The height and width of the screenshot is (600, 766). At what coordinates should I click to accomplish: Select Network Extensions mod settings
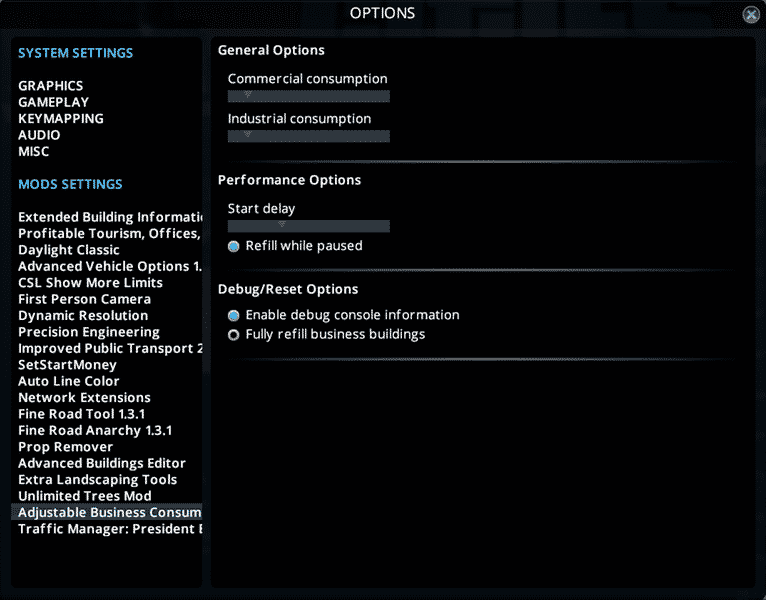tap(85, 398)
